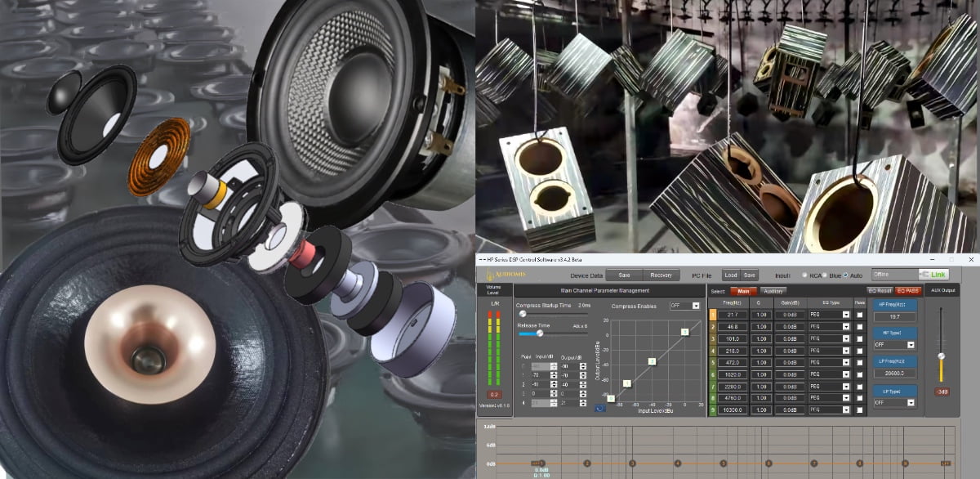Click band number 9 green label

point(712,410)
